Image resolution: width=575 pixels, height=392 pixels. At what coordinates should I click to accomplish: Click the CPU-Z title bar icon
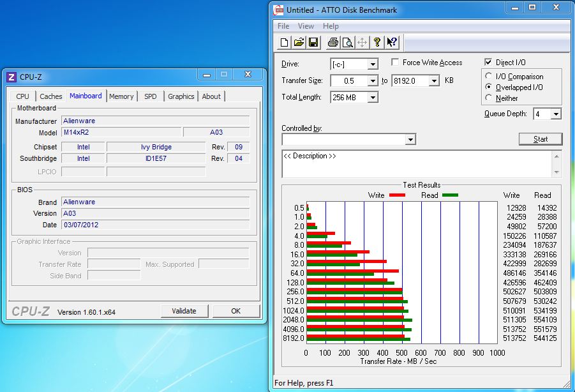pyautogui.click(x=11, y=77)
